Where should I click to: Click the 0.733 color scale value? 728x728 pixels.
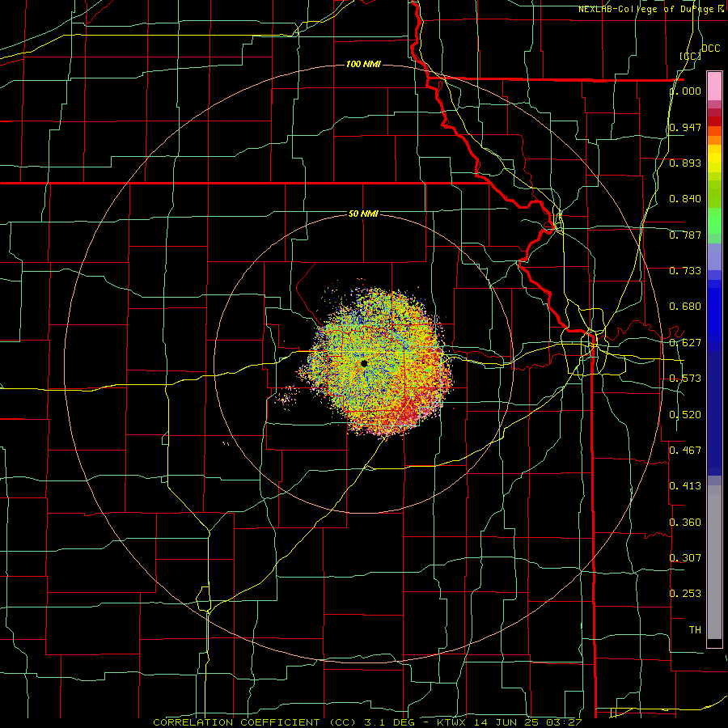pos(685,271)
